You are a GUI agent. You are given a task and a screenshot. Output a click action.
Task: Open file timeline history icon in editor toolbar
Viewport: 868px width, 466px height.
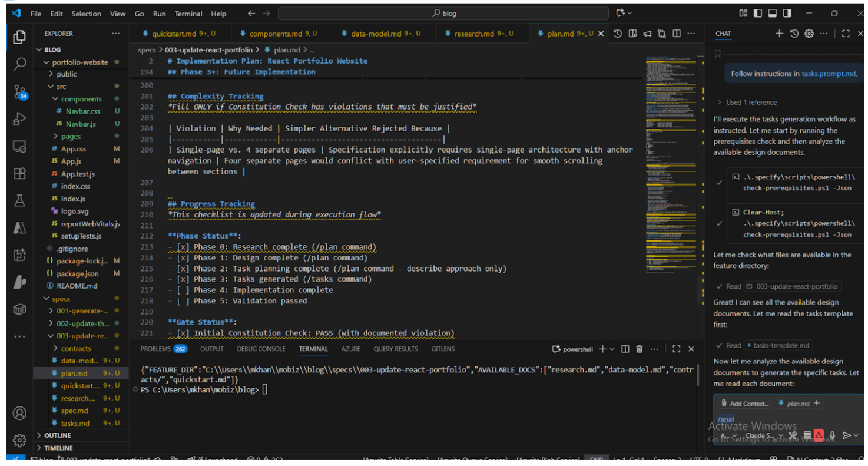click(617, 34)
